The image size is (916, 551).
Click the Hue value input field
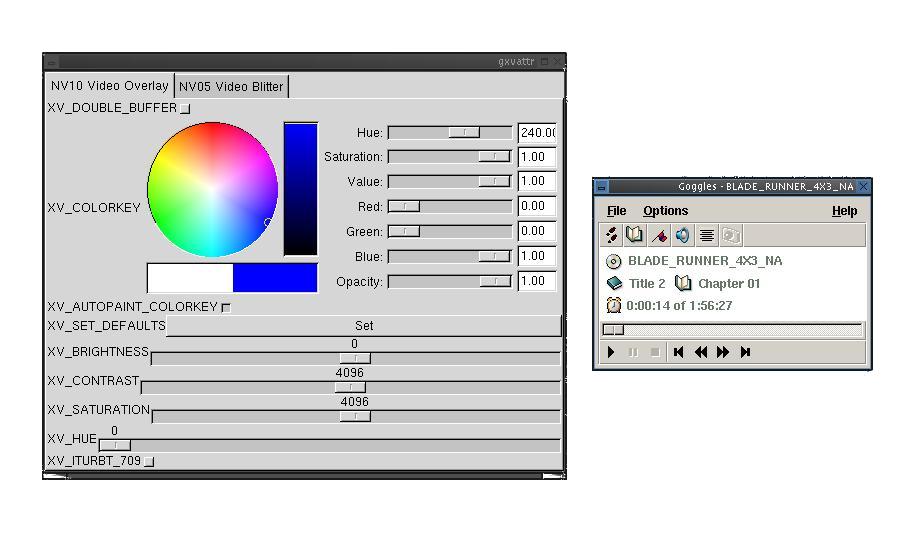click(537, 132)
